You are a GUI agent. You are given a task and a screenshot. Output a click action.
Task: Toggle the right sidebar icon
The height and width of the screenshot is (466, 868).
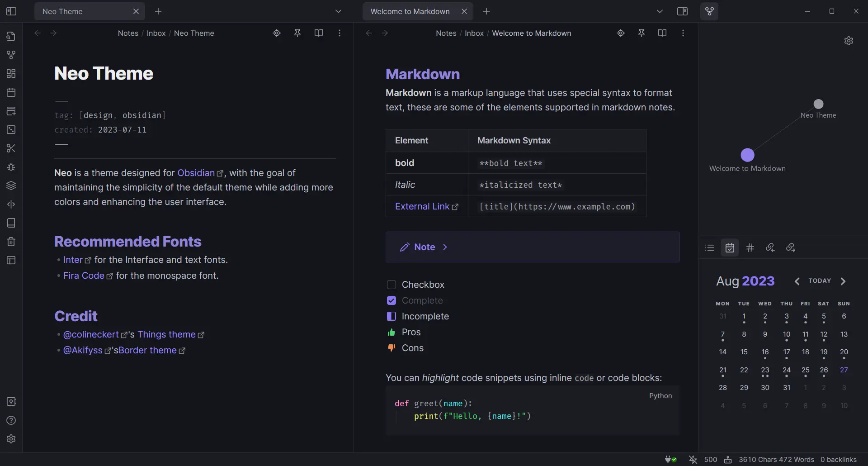click(682, 11)
